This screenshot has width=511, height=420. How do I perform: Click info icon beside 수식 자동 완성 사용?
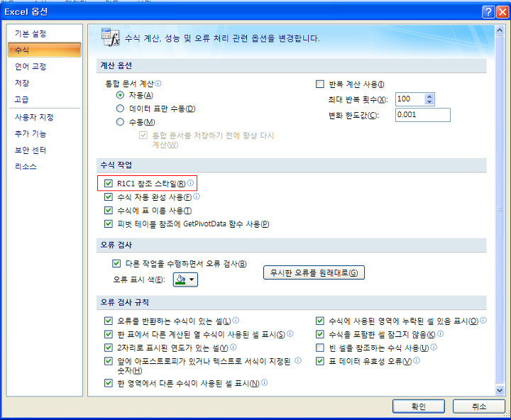(x=197, y=196)
